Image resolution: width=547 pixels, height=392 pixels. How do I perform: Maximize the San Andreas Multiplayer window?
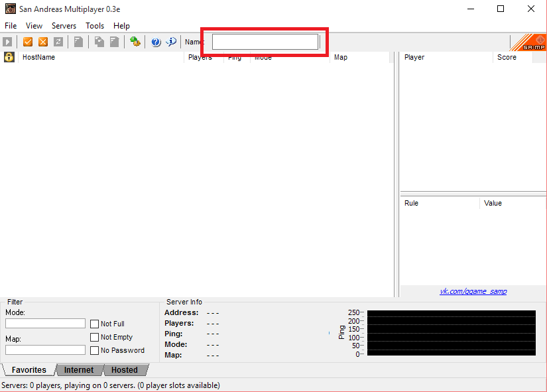[x=501, y=9]
